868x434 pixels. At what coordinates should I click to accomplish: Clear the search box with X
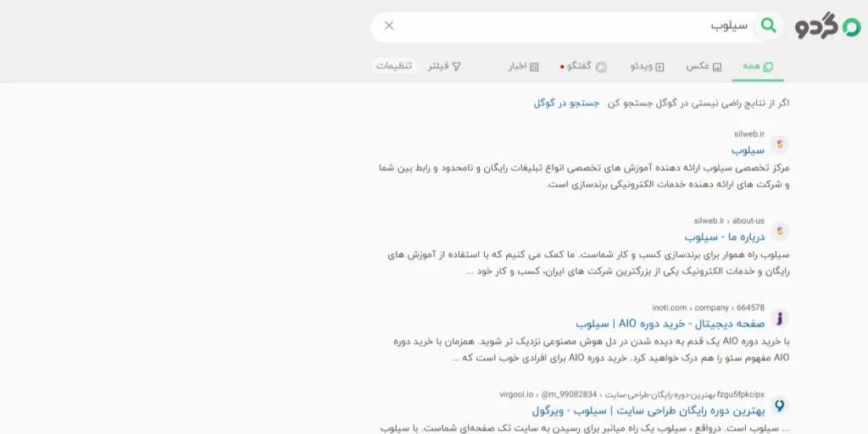pyautogui.click(x=389, y=25)
